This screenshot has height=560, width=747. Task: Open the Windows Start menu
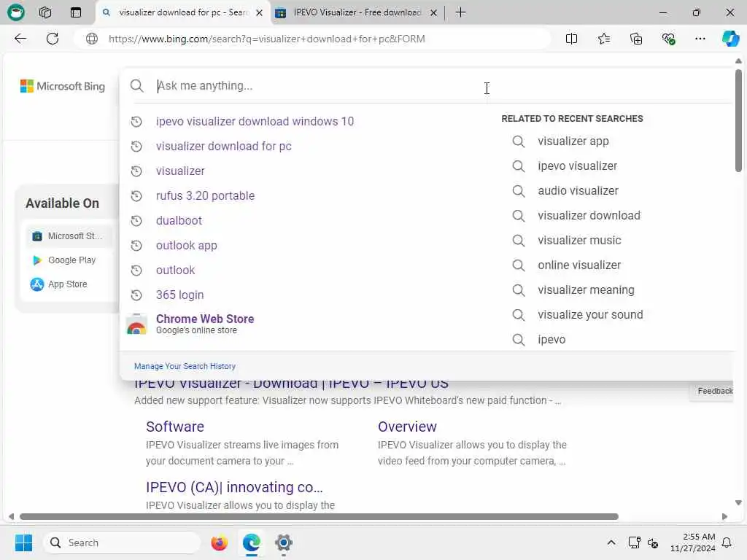tap(23, 542)
